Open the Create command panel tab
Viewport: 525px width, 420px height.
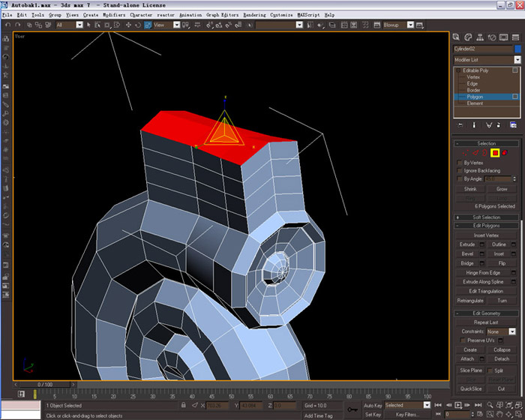click(456, 37)
